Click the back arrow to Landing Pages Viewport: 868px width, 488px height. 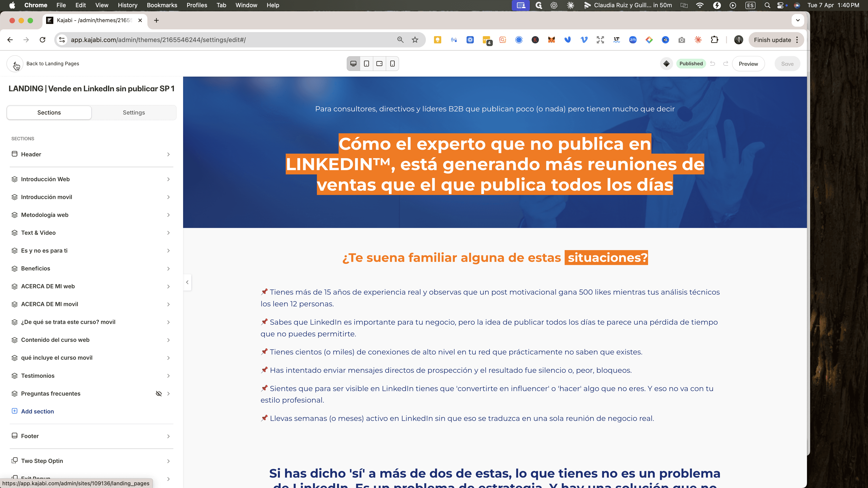(x=15, y=64)
